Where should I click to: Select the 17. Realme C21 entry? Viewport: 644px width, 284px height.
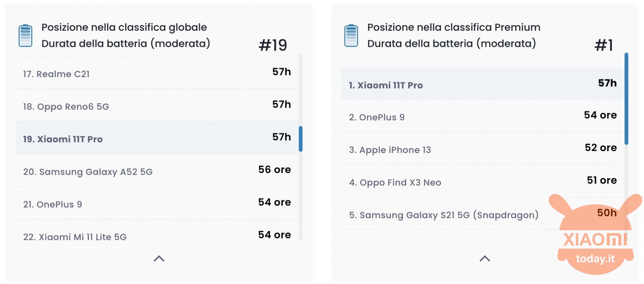(x=157, y=73)
